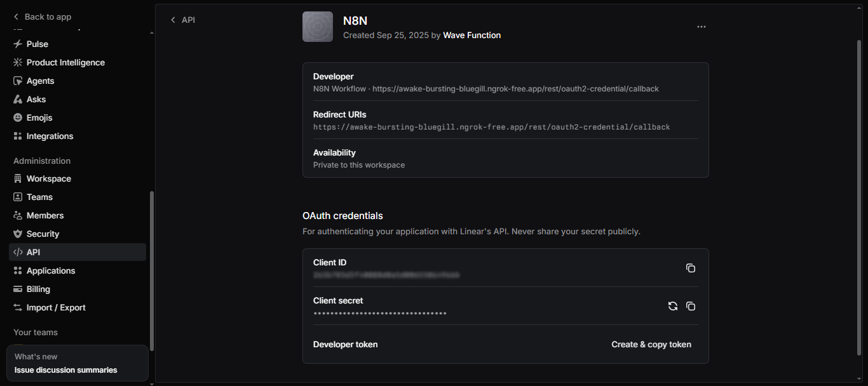Open the Wave Function creator profile
The height and width of the screenshot is (386, 868).
[471, 35]
